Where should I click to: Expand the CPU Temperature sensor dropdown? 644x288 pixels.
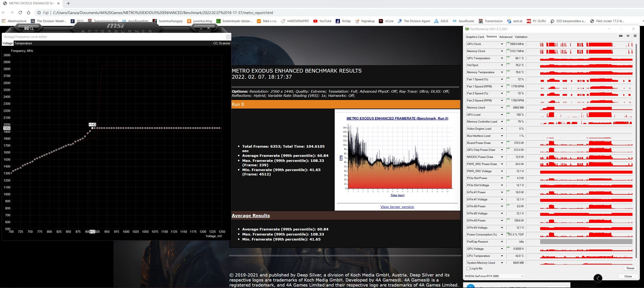(502, 256)
